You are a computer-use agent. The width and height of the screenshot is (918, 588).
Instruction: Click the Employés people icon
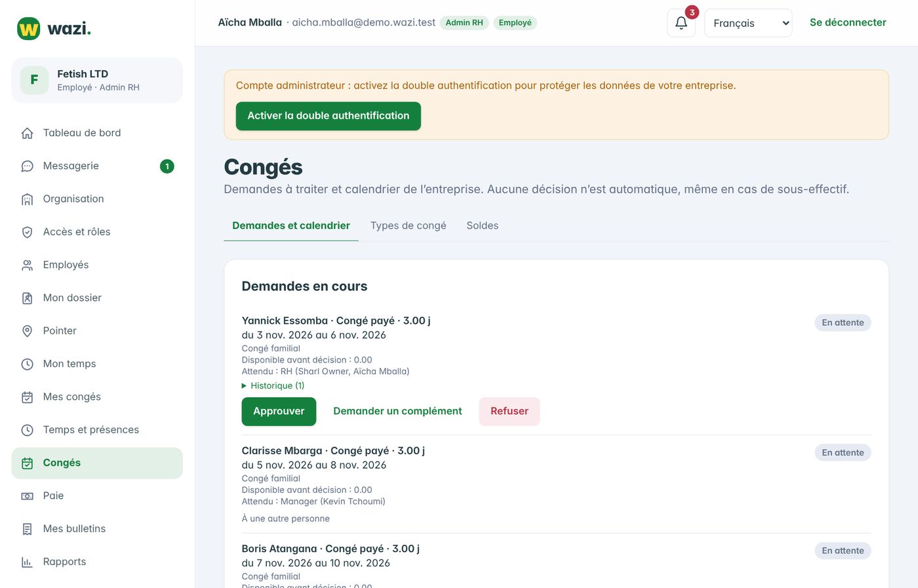click(x=27, y=265)
